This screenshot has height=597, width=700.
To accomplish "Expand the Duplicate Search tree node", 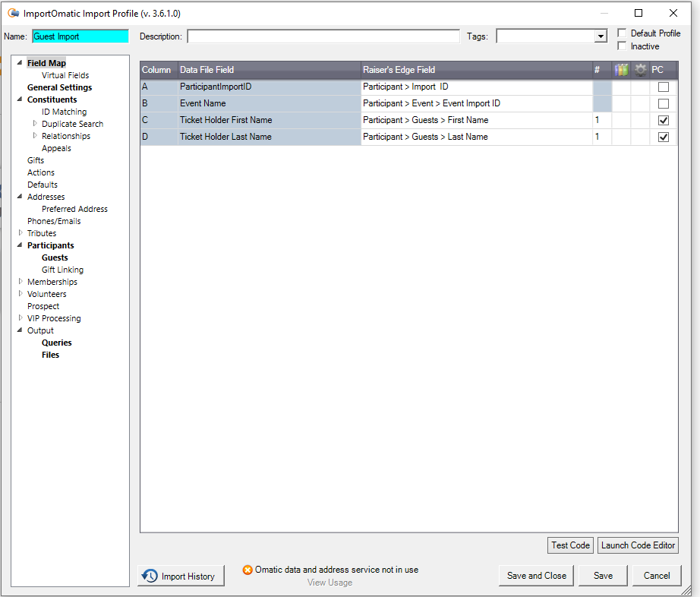I will click(33, 123).
